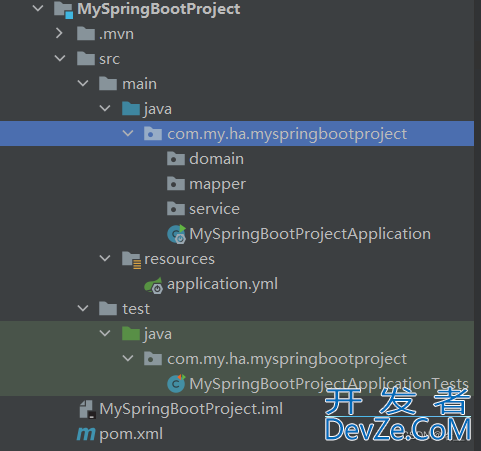Click the test package folder icon
This screenshot has width=481, height=451.
[153, 358]
